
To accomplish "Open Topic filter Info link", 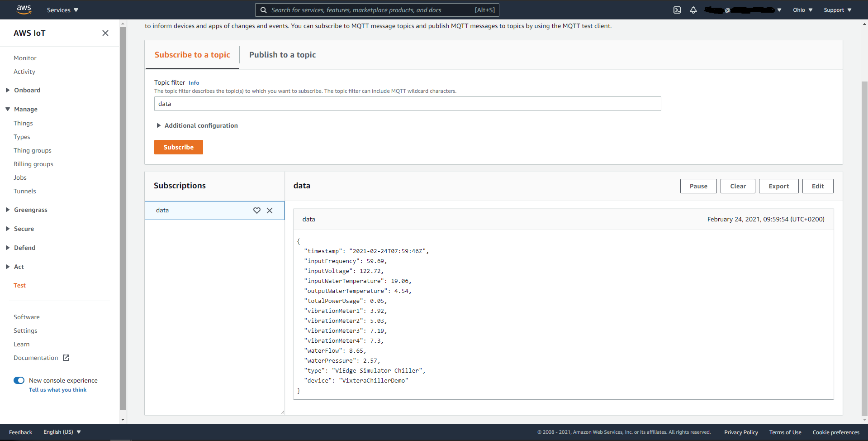I will point(194,83).
